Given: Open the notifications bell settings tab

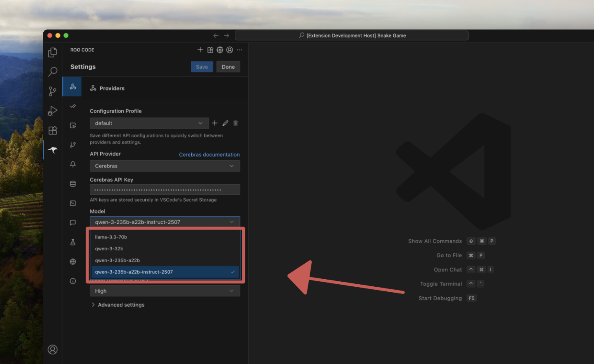Looking at the screenshot, I should tap(73, 164).
